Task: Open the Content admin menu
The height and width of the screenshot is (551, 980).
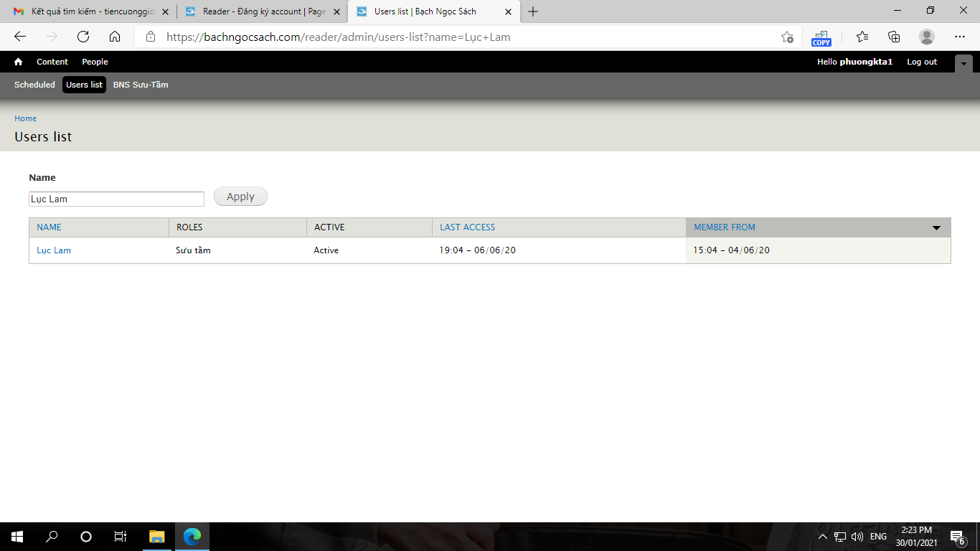Action: tap(52, 62)
